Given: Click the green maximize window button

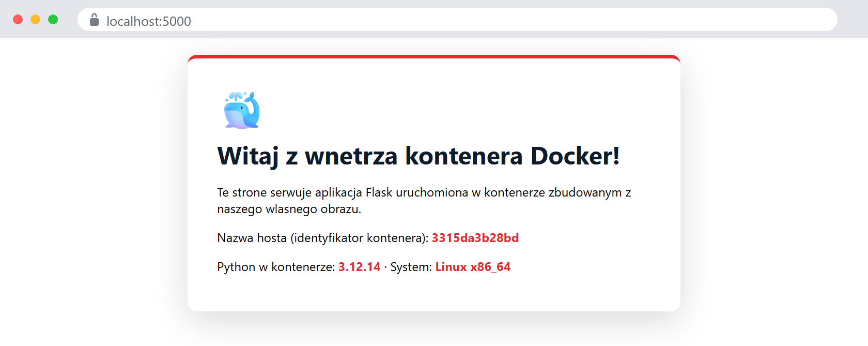Looking at the screenshot, I should (53, 20).
